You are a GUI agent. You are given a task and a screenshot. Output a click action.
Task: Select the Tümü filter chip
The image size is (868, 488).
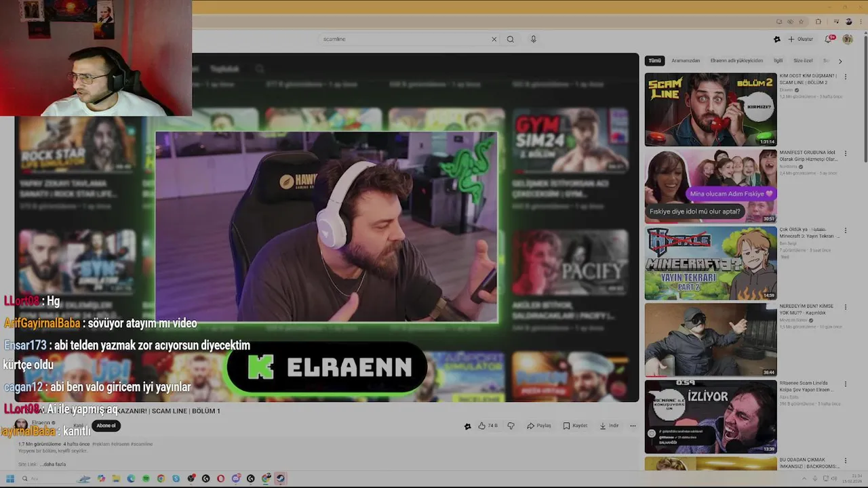pos(654,60)
